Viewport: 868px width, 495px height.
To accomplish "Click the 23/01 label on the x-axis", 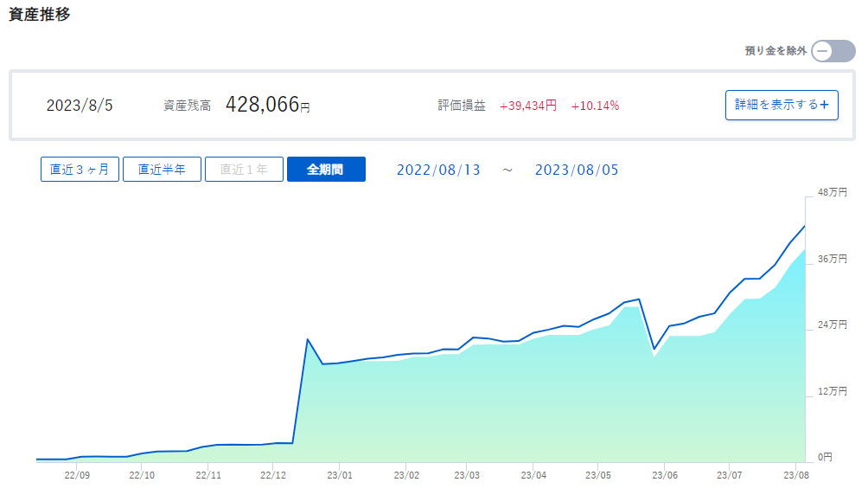I will tap(340, 475).
